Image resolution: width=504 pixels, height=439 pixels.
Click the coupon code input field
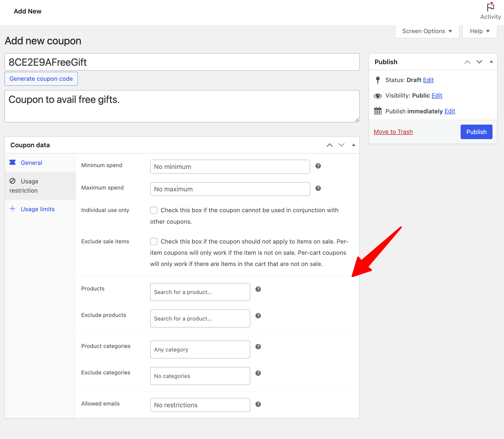click(x=182, y=62)
